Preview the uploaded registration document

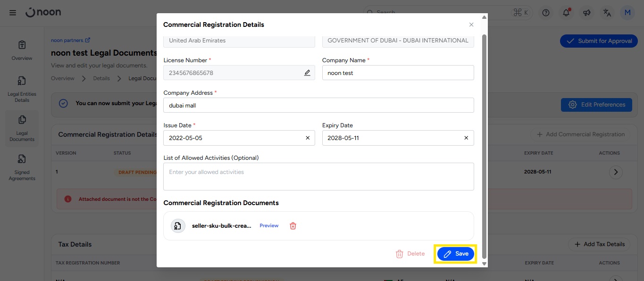(x=269, y=226)
